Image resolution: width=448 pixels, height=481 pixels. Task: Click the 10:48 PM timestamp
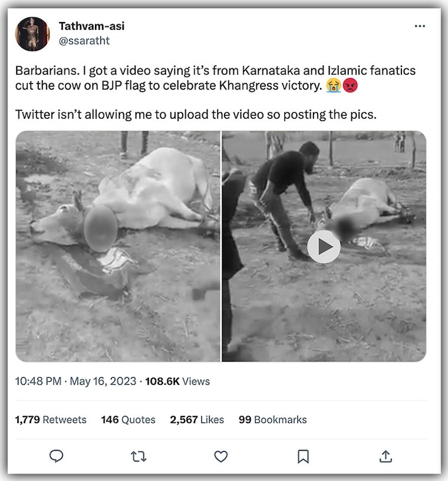pos(38,381)
